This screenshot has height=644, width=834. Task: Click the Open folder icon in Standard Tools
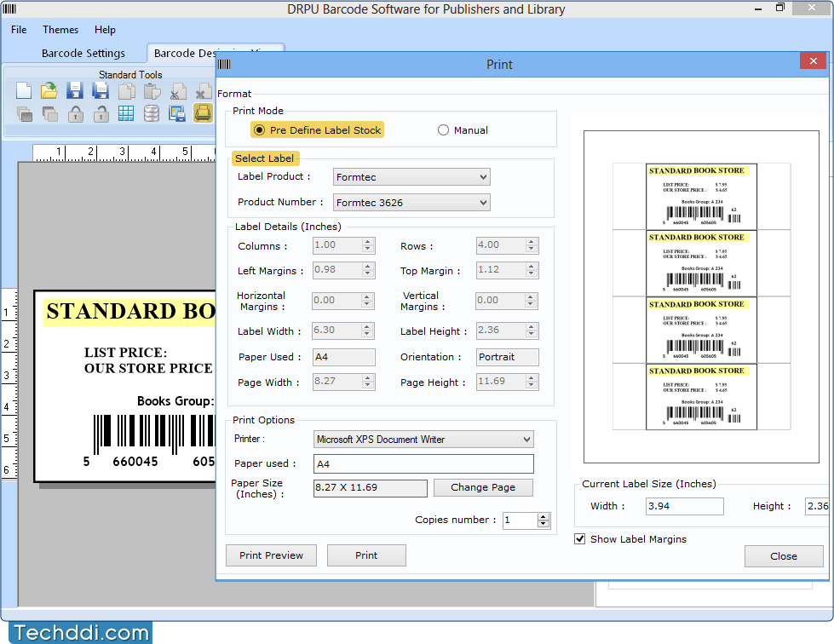point(49,90)
